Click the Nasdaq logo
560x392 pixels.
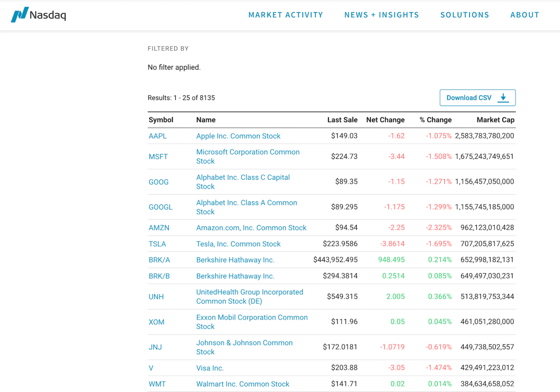(39, 15)
